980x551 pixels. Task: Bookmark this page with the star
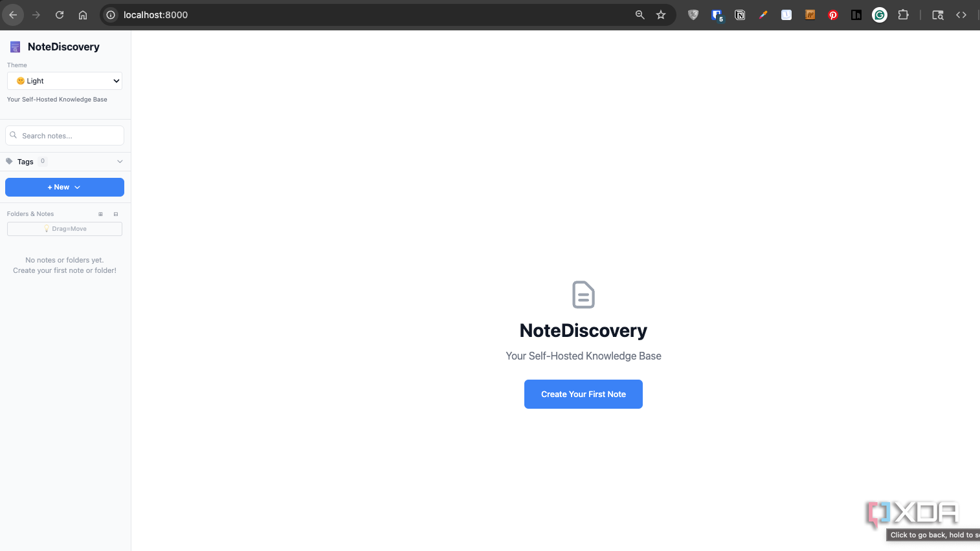(661, 15)
